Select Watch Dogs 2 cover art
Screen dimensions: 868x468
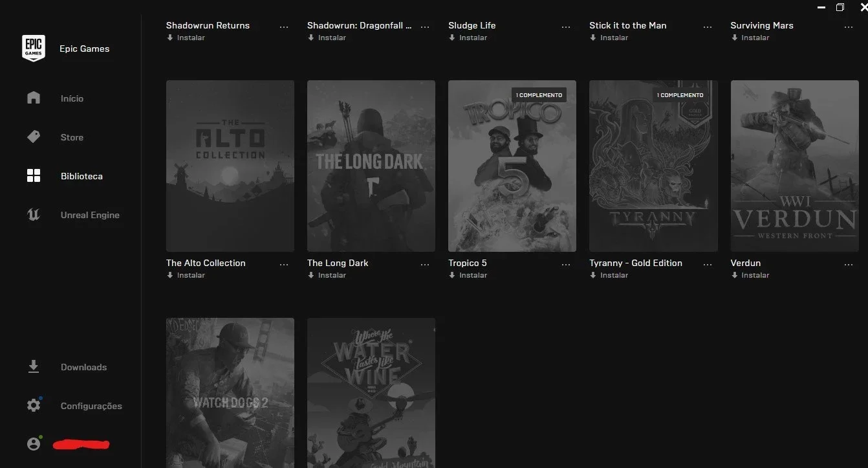point(230,393)
